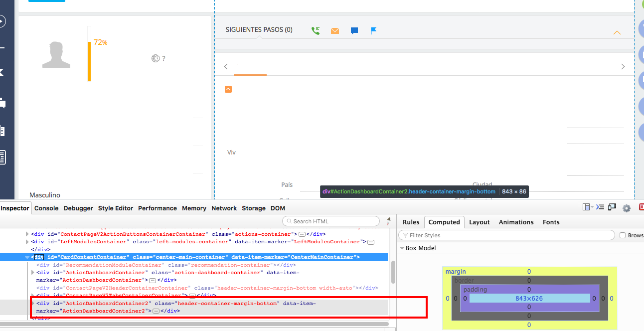Click the "Masculino" text
This screenshot has height=331, width=644.
pos(45,195)
